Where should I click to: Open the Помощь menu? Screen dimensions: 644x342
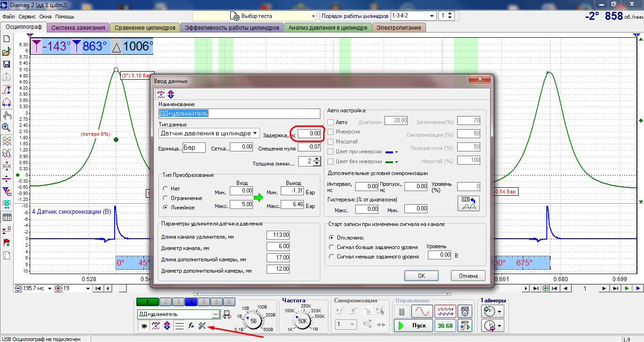pyautogui.click(x=65, y=17)
